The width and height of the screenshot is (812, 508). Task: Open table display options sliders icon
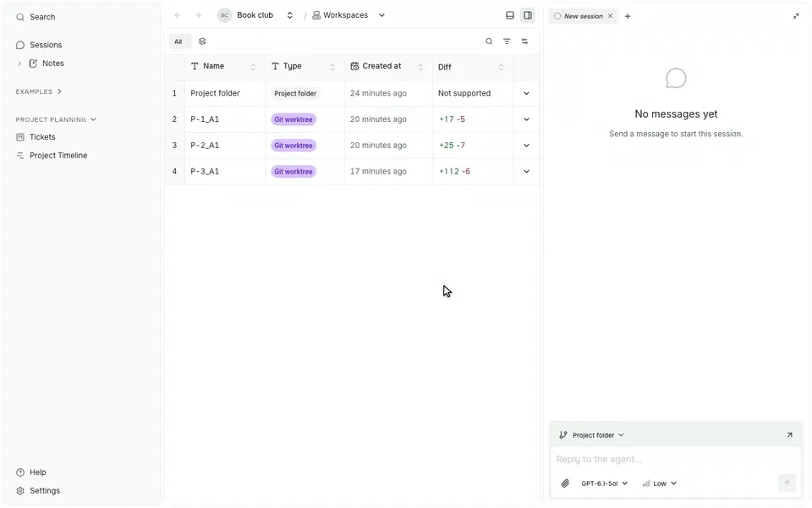[x=524, y=41]
